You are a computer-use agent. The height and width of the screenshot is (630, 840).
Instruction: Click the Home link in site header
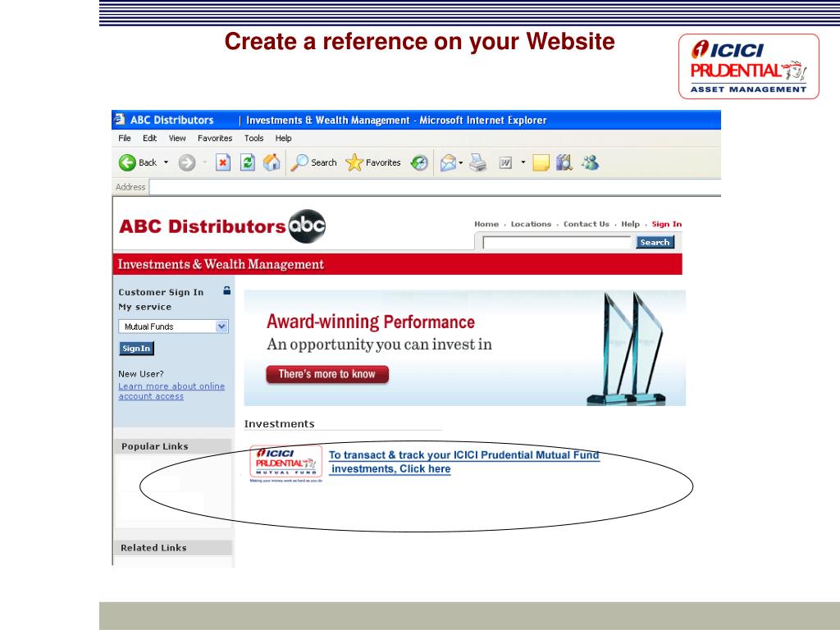(x=486, y=224)
